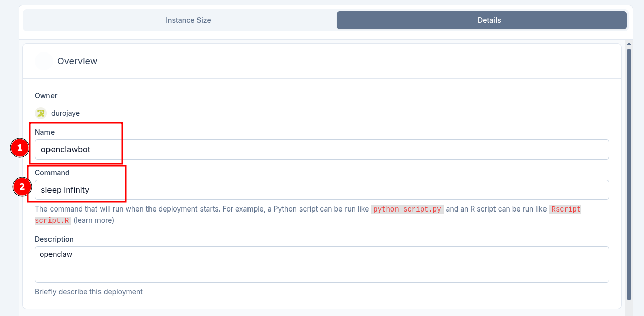
Task: Click the Description textarea containing openclaw
Action: click(322, 265)
